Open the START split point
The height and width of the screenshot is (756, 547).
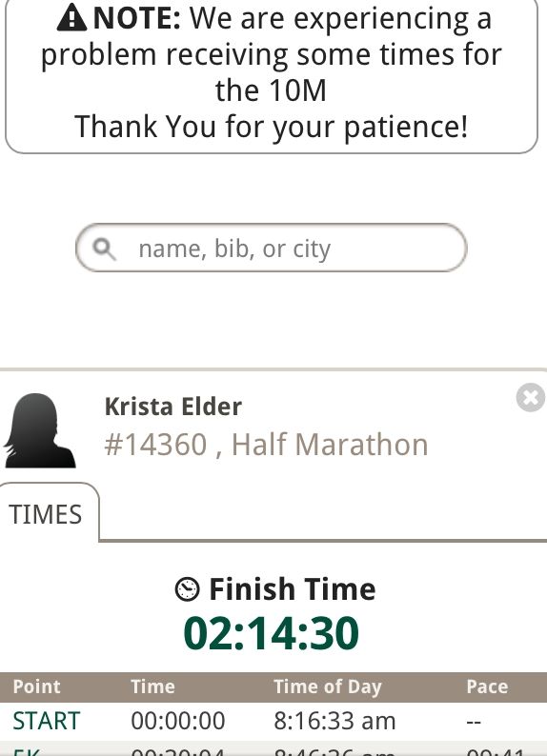click(47, 722)
